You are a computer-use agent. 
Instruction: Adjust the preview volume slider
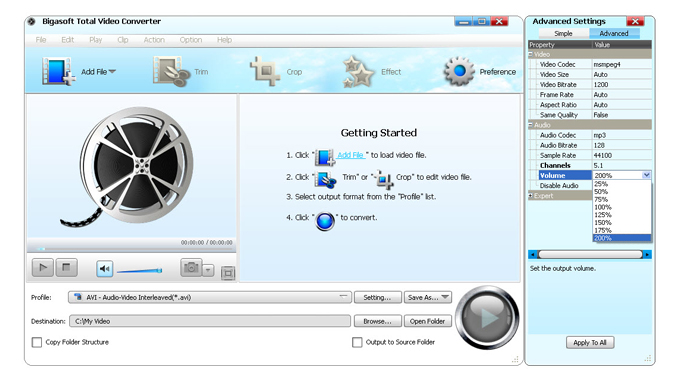tap(139, 271)
